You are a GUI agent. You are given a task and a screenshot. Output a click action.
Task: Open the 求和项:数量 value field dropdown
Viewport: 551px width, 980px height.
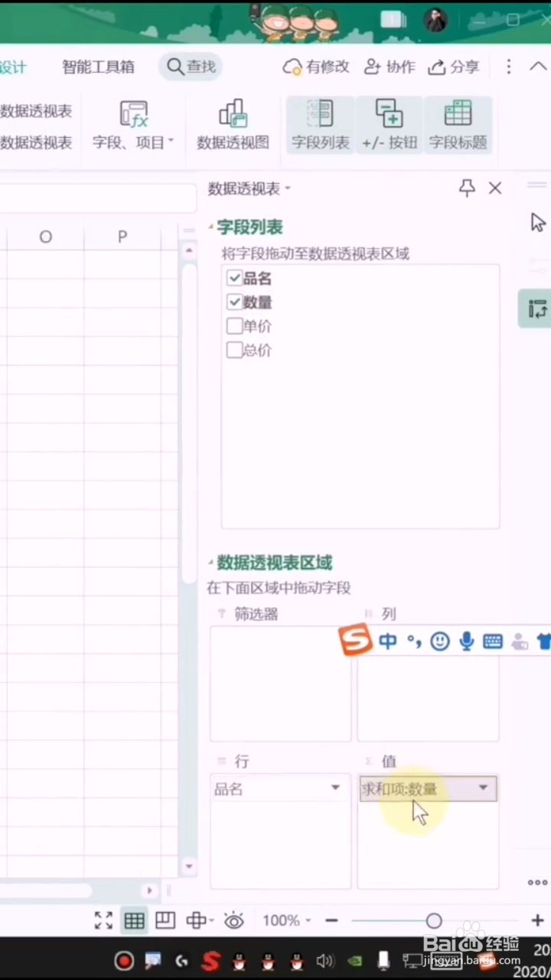pyautogui.click(x=483, y=788)
